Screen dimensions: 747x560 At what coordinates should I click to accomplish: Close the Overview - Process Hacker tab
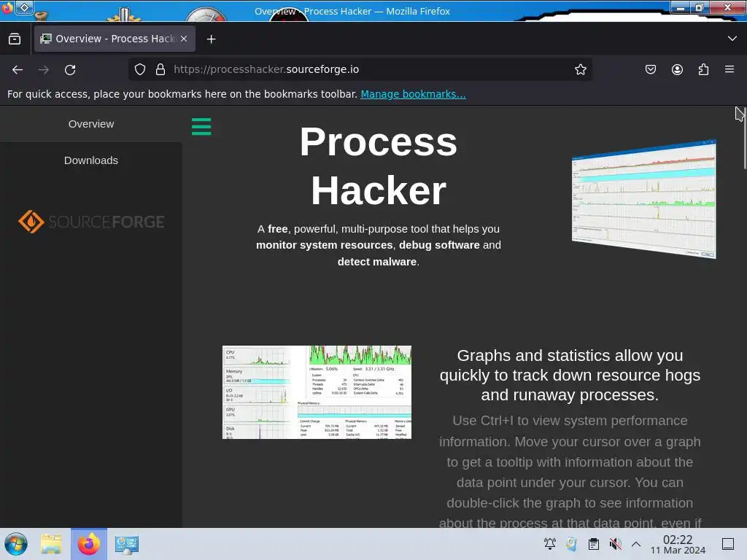[x=184, y=39]
